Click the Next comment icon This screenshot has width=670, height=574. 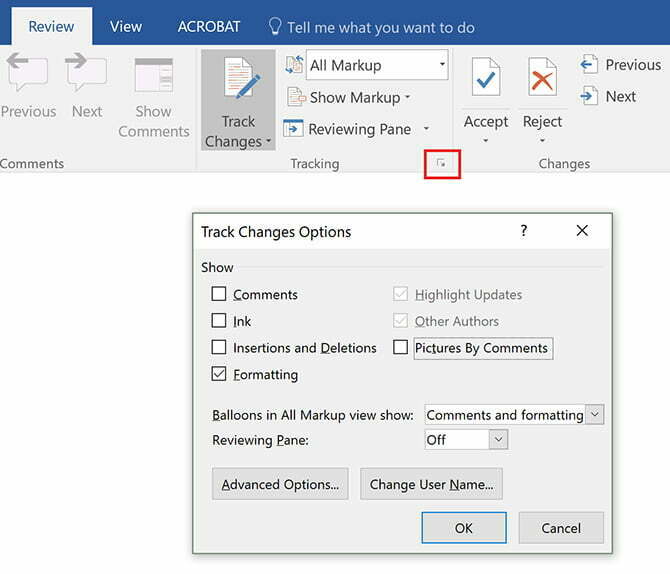coord(86,72)
